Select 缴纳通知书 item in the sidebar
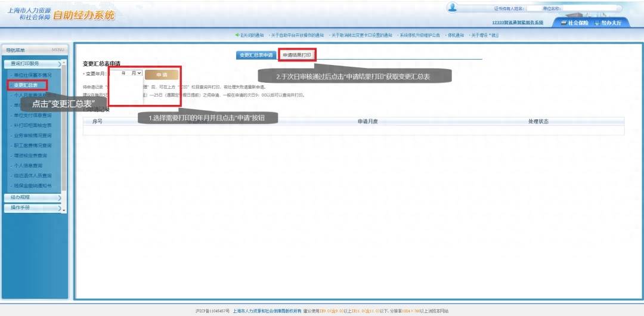 coord(32,186)
